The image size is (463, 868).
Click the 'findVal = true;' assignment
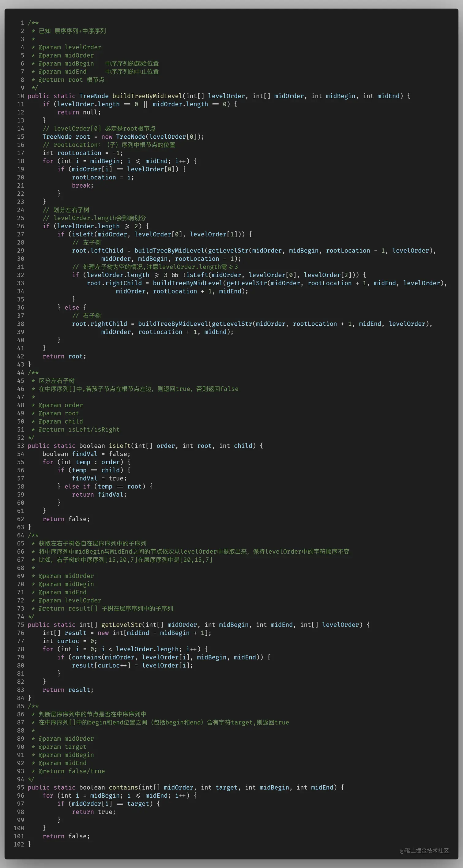(99, 478)
